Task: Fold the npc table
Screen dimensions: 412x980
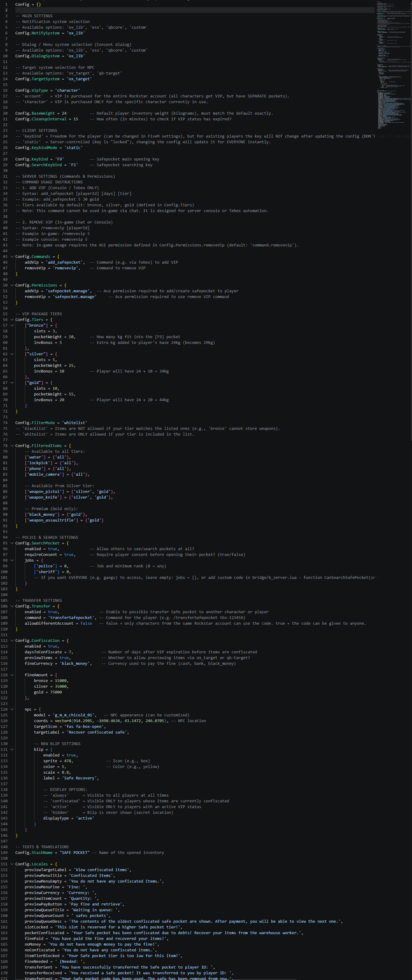Action: coord(12,709)
